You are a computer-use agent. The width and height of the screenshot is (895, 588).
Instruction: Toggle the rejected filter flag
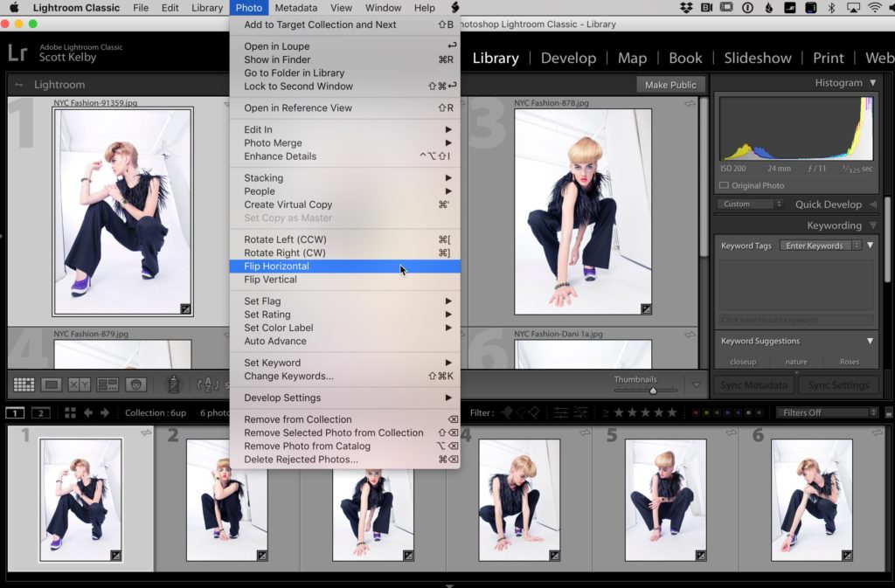534,413
